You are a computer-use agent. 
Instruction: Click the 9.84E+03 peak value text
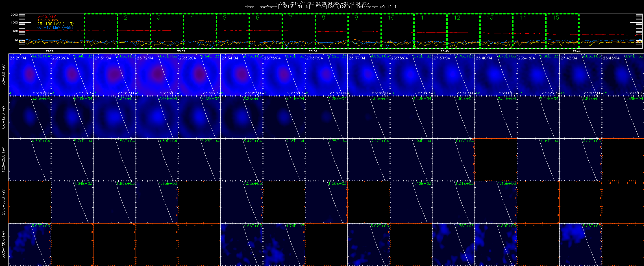[83, 56]
